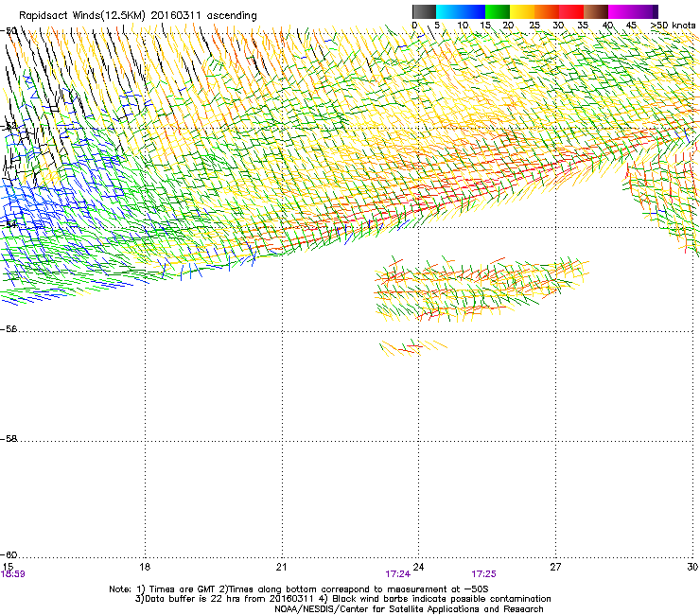Image resolution: width=700 pixels, height=615 pixels.
Task: Click the magenta 40-45 knots legend swatch
Action: 621,11
